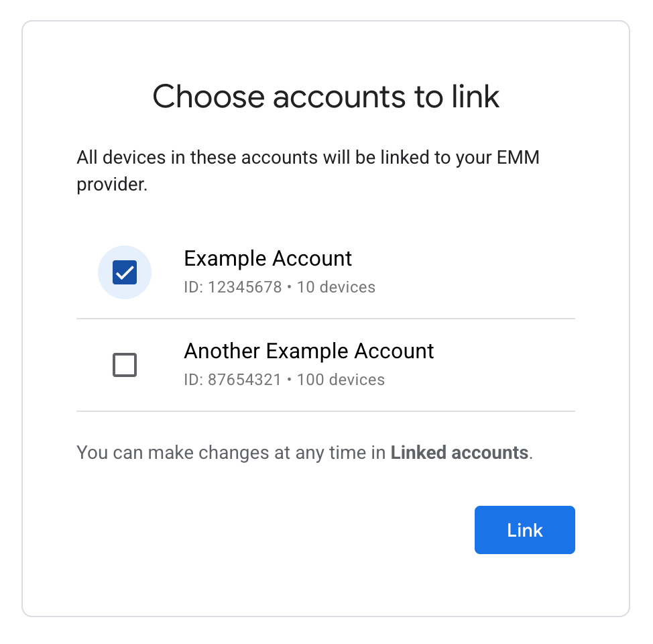
Task: Click the Example Account name label
Action: tap(268, 258)
